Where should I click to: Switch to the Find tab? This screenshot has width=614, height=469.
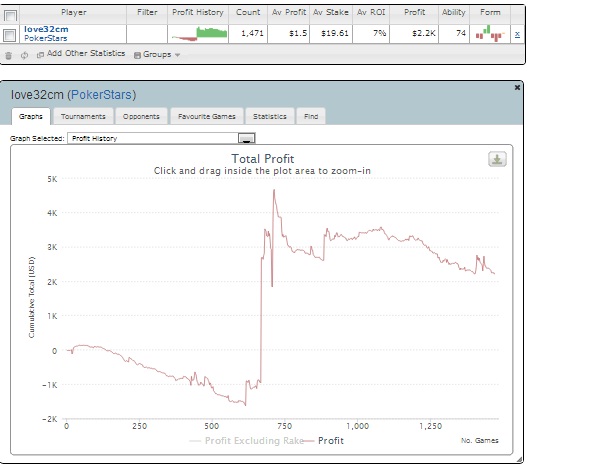(311, 116)
